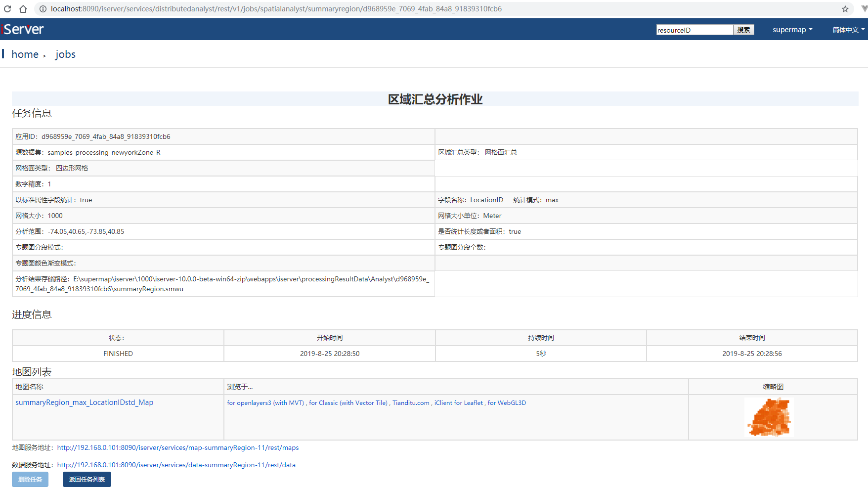The width and height of the screenshot is (868, 489).
Task: Click the 删除任务 button
Action: click(x=30, y=479)
